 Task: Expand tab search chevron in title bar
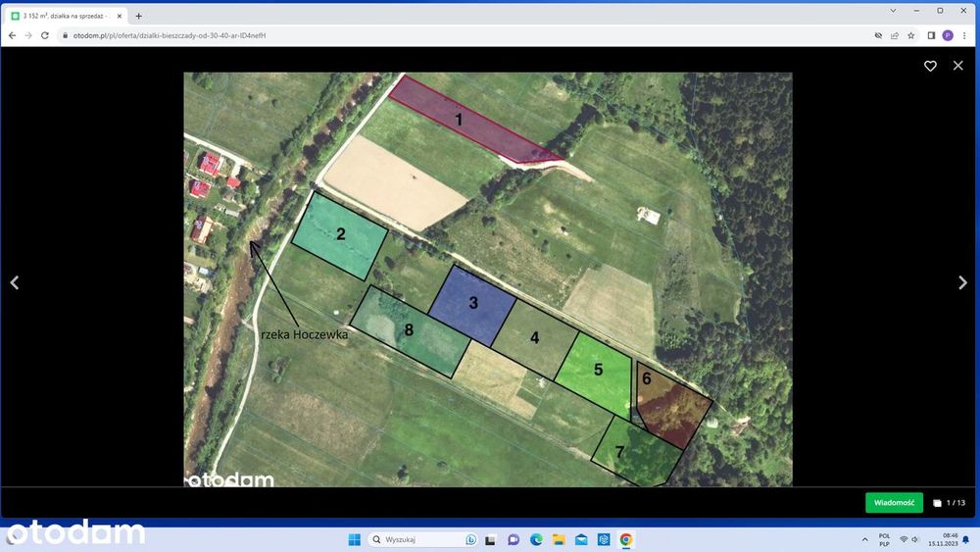[x=893, y=11]
